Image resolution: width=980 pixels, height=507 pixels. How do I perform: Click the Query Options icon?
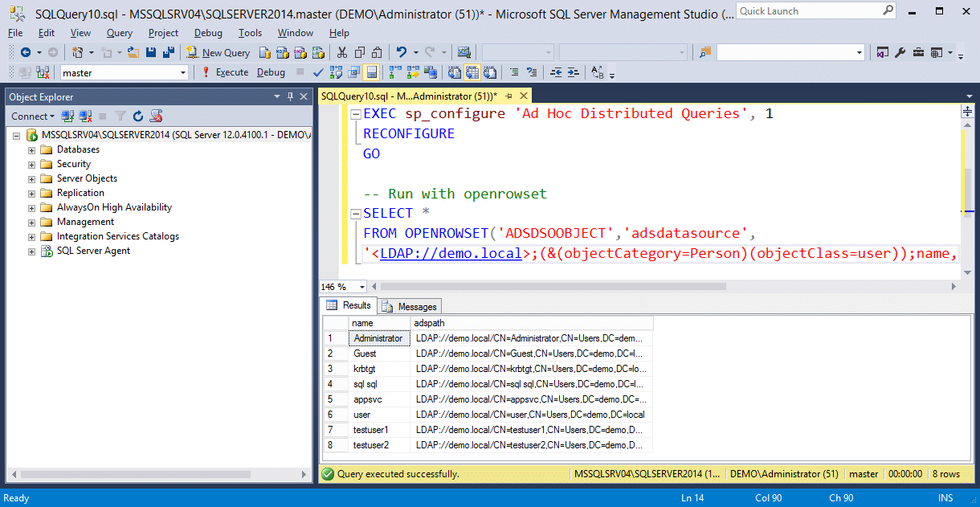click(353, 72)
